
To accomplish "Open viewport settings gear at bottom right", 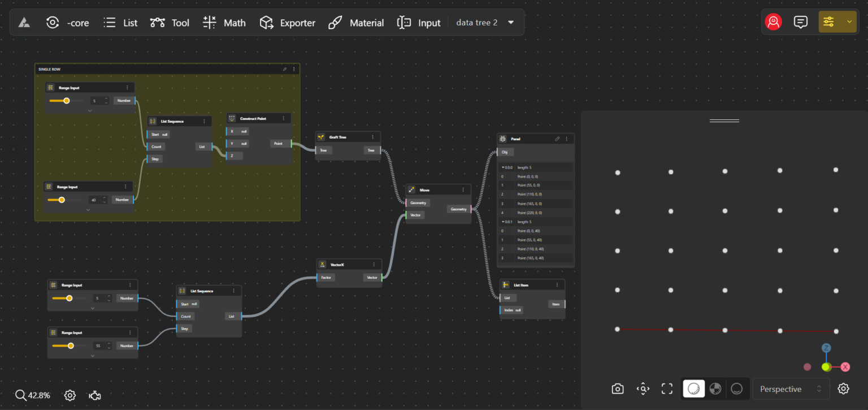I will point(843,389).
